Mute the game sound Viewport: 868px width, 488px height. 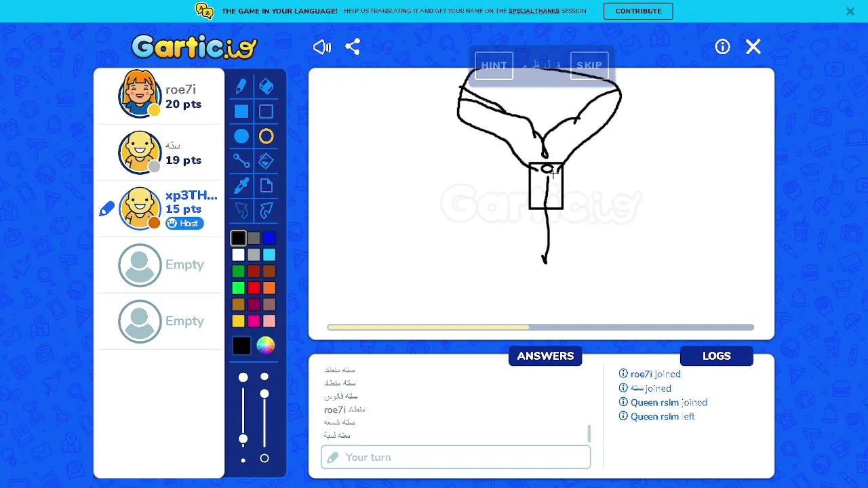(322, 47)
